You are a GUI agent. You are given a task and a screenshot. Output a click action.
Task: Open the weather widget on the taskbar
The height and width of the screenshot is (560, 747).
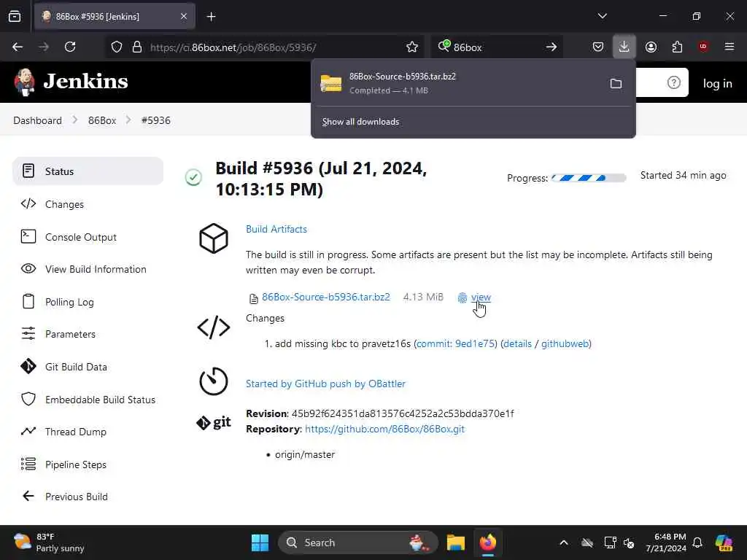click(x=49, y=542)
